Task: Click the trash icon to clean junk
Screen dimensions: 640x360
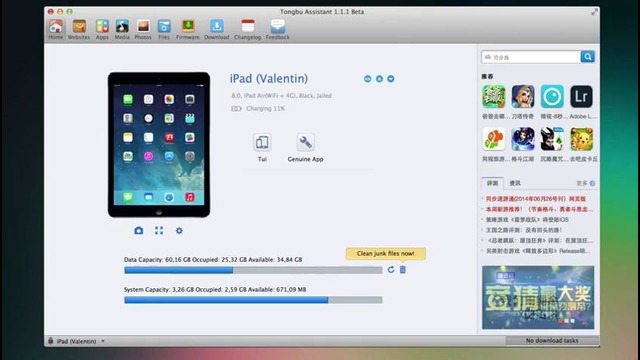Action: coord(403,269)
